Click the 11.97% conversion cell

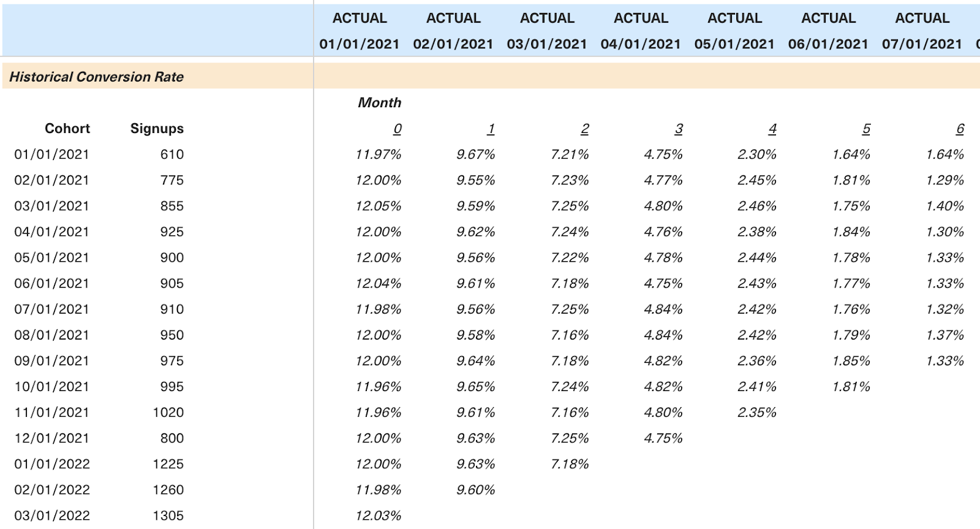379,154
